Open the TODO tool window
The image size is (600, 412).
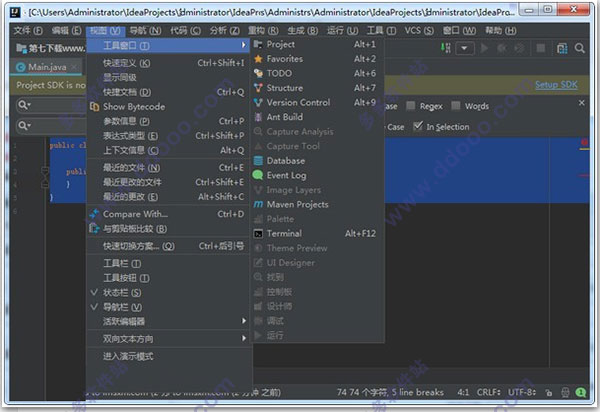(x=317, y=73)
